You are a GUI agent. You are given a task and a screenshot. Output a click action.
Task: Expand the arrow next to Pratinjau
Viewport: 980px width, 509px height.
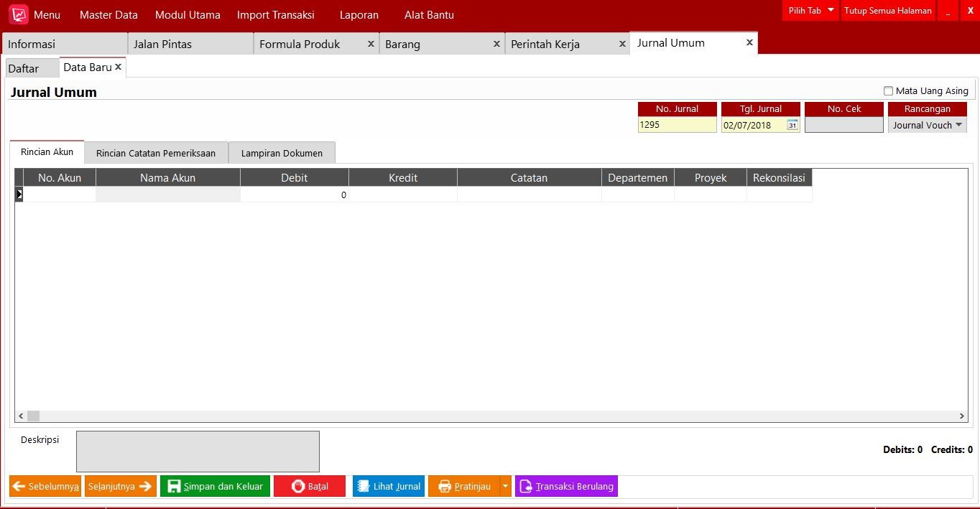pyautogui.click(x=506, y=486)
